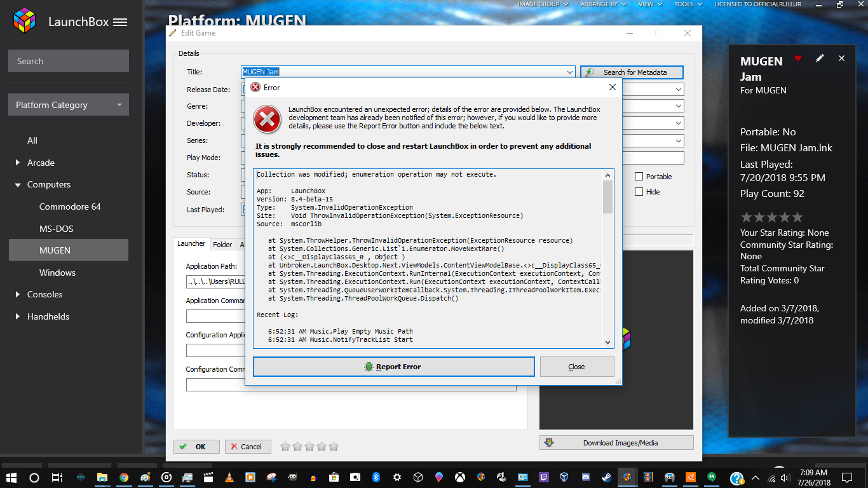This screenshot has width=868, height=488.
Task: Expand the Arcade category
Action: 18,163
